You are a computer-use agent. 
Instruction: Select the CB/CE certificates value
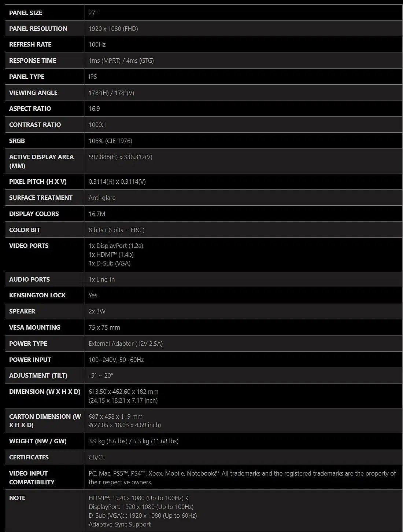pos(97,457)
